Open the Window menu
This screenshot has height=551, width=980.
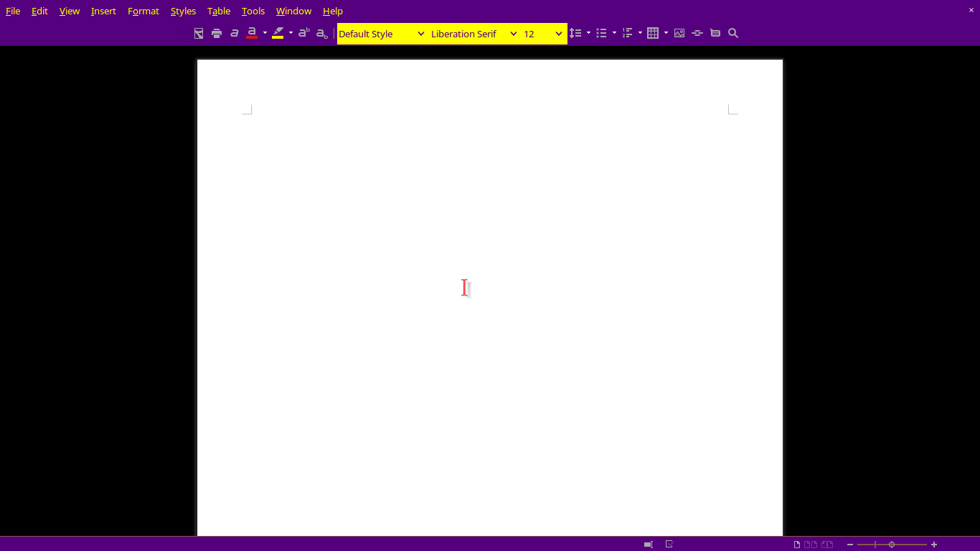point(293,11)
